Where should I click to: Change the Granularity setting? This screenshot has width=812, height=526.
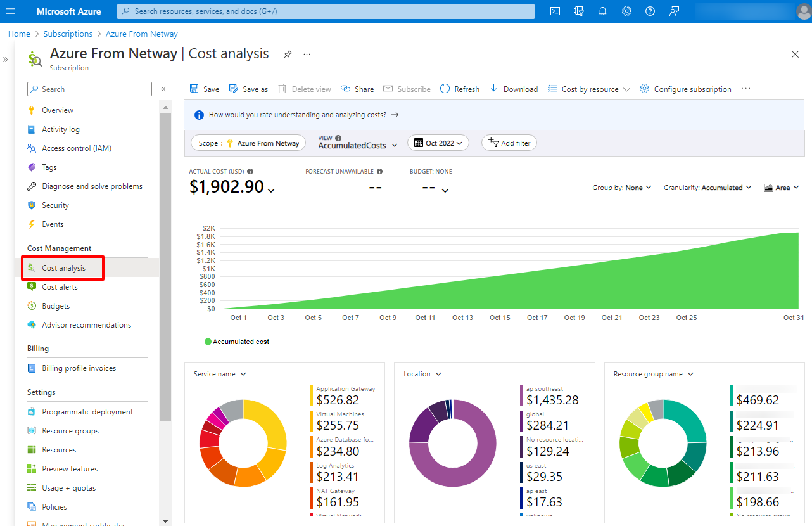pos(707,188)
